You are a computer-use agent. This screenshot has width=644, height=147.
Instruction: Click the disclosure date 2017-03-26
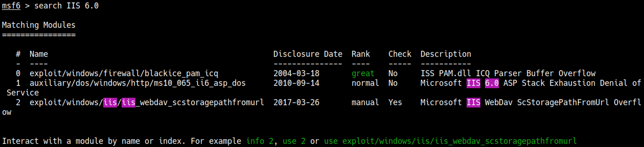(x=296, y=103)
